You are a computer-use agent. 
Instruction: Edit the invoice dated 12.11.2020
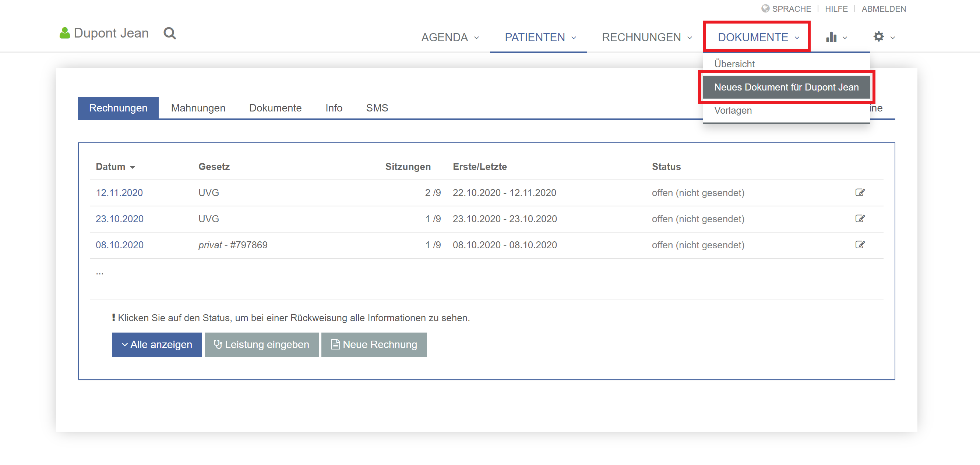(860, 192)
